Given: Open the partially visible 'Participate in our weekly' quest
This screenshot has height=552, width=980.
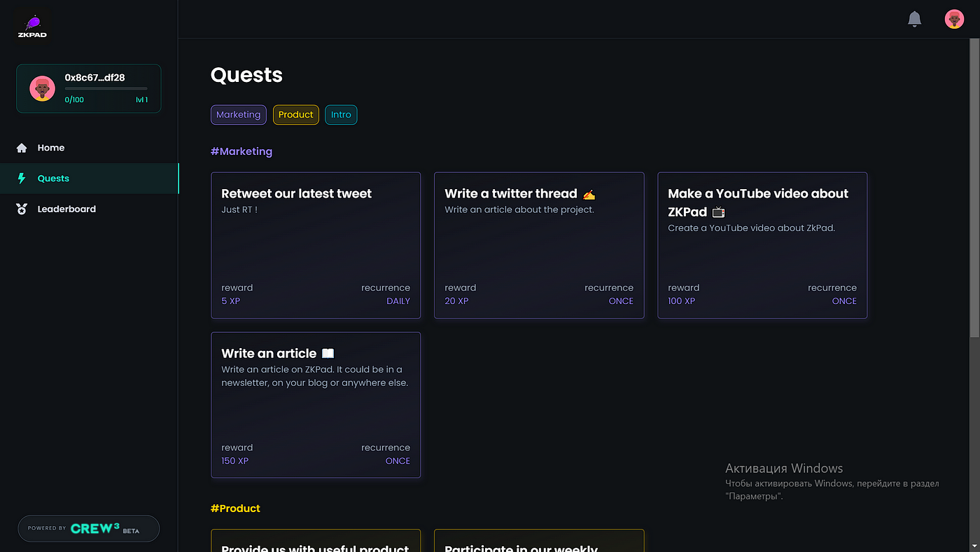Looking at the screenshot, I should pos(539,541).
